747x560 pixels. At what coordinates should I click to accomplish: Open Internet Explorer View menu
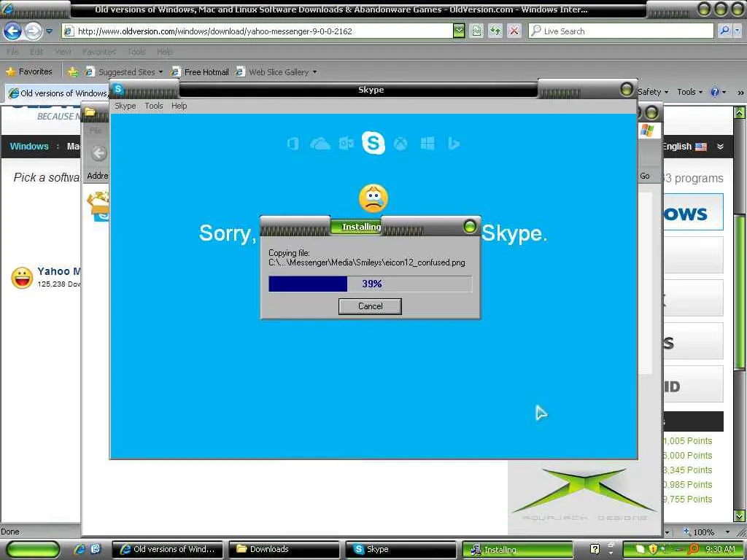(63, 52)
